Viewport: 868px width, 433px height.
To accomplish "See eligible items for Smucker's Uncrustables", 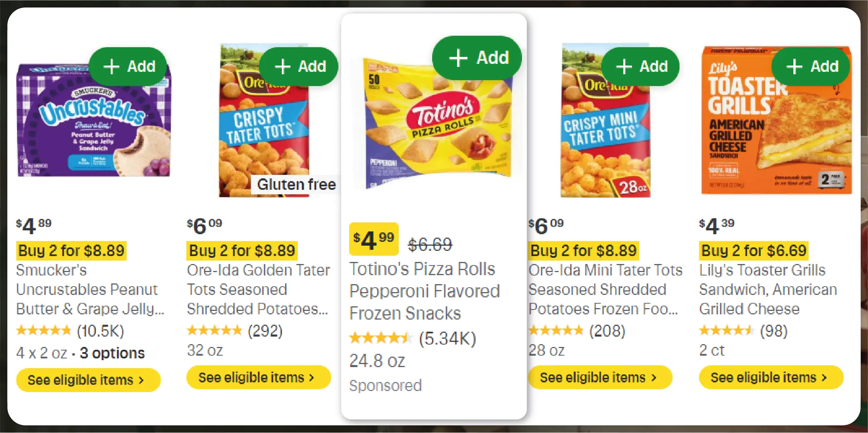I will 88,380.
